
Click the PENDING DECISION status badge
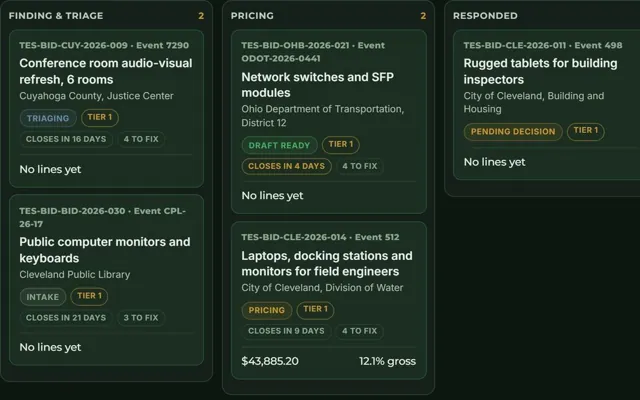[513, 131]
